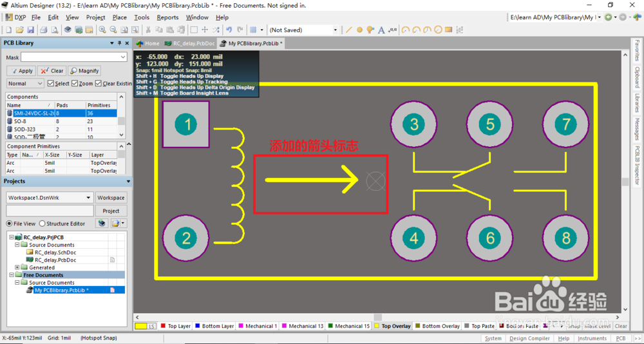
Task: Open the Normal mode dropdown
Action: (x=40, y=84)
